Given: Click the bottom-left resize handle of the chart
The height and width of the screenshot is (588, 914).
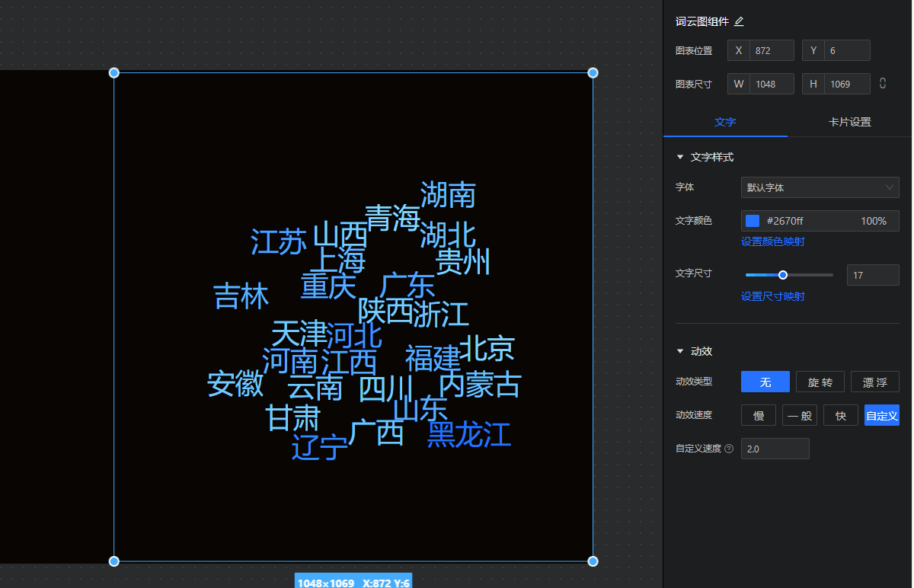Looking at the screenshot, I should point(114,561).
